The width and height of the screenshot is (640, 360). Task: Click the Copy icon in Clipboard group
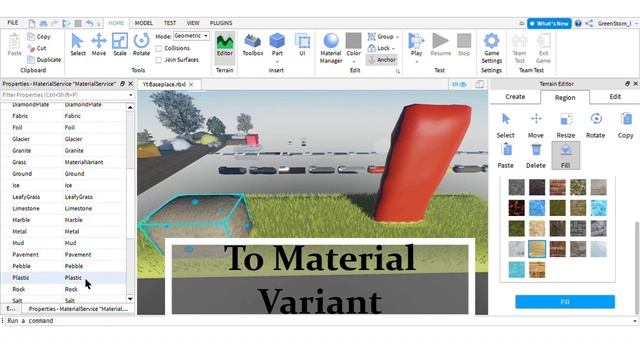point(31,36)
